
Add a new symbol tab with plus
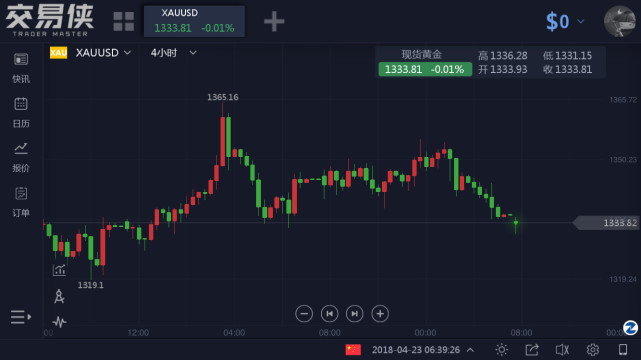pos(274,21)
